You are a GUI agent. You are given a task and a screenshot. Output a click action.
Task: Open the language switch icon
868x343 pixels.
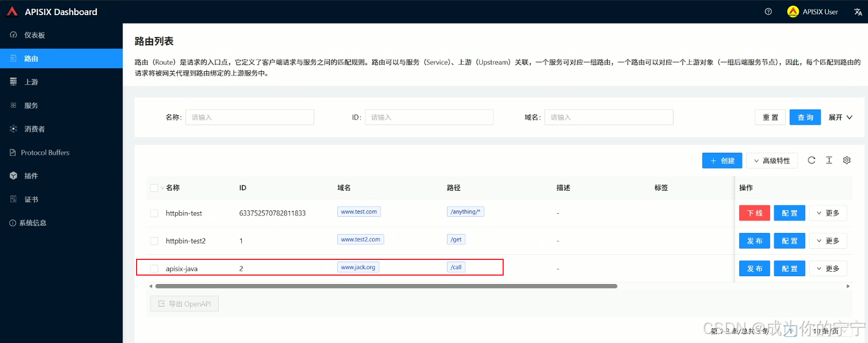pyautogui.click(x=858, y=12)
